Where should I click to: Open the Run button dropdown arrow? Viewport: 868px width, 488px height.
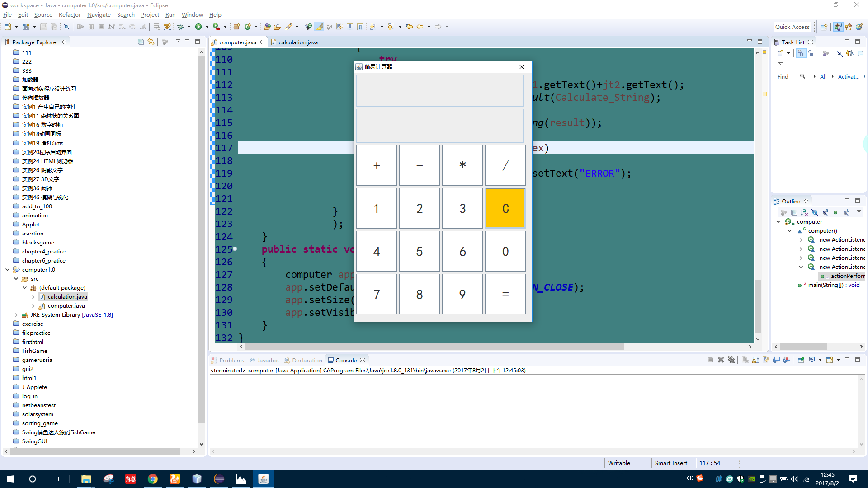point(207,27)
